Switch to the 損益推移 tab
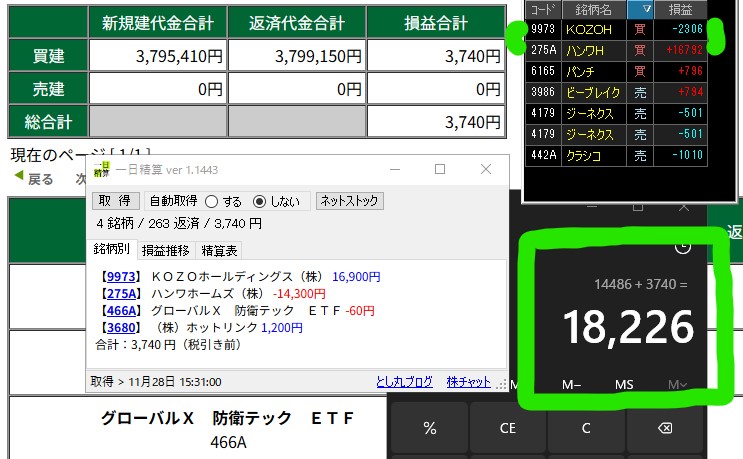Image resolution: width=743 pixels, height=459 pixels. (165, 250)
